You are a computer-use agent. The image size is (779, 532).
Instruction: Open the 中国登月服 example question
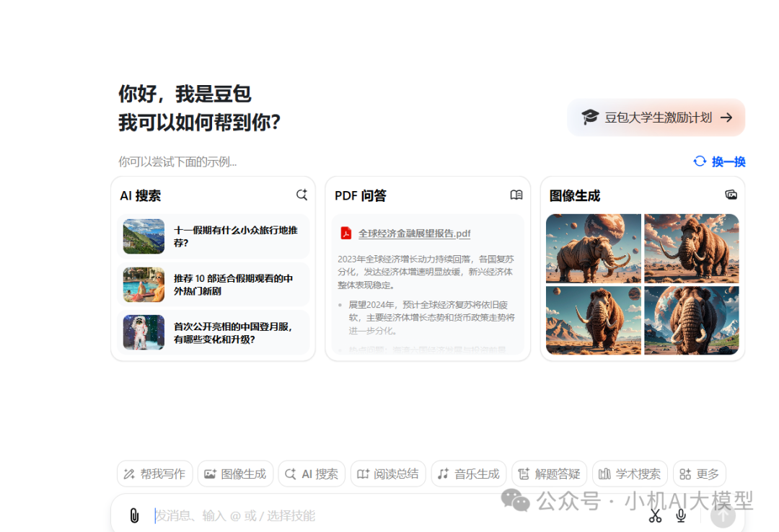coord(213,333)
